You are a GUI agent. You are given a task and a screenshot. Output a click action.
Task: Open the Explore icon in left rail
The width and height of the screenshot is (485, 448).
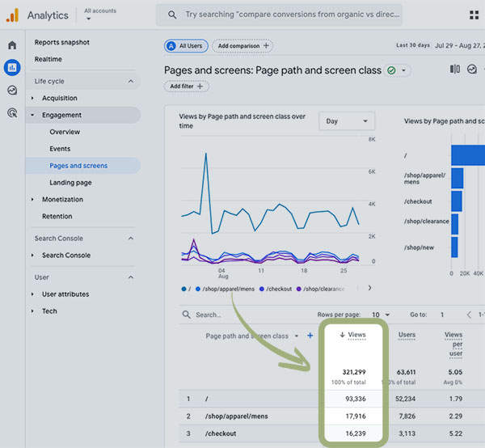point(12,91)
